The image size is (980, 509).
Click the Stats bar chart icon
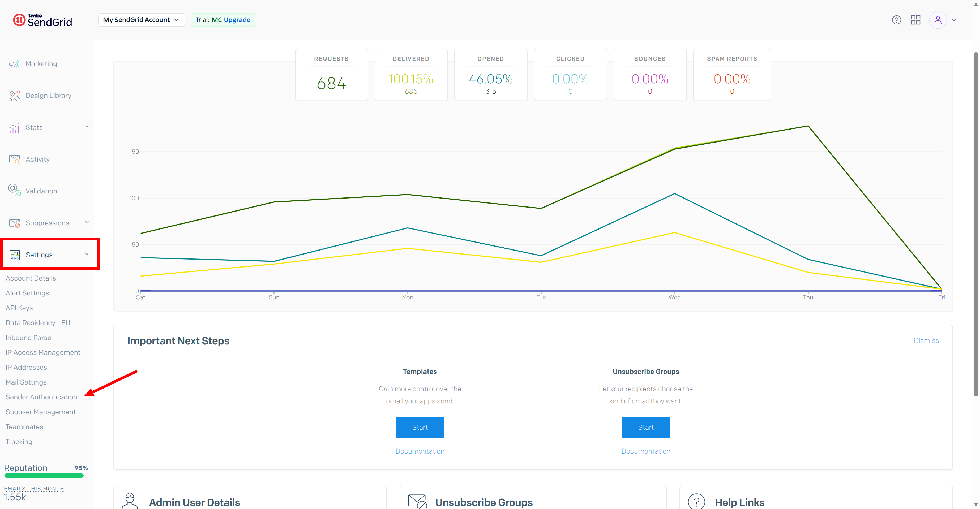pos(14,128)
